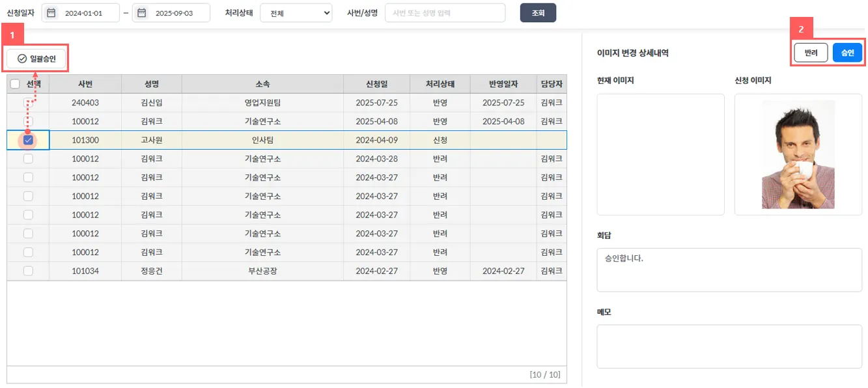Click the 신청 status cell in 고사원 row
The image size is (868, 388).
pos(440,140)
